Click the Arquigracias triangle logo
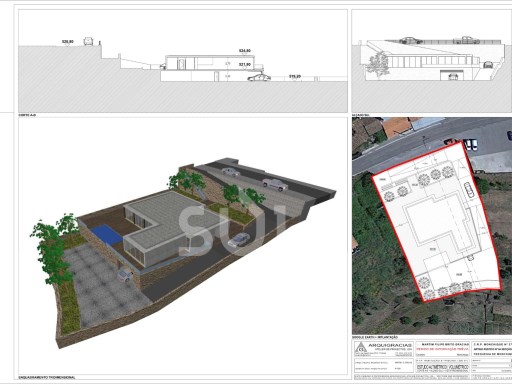 [361, 349]
